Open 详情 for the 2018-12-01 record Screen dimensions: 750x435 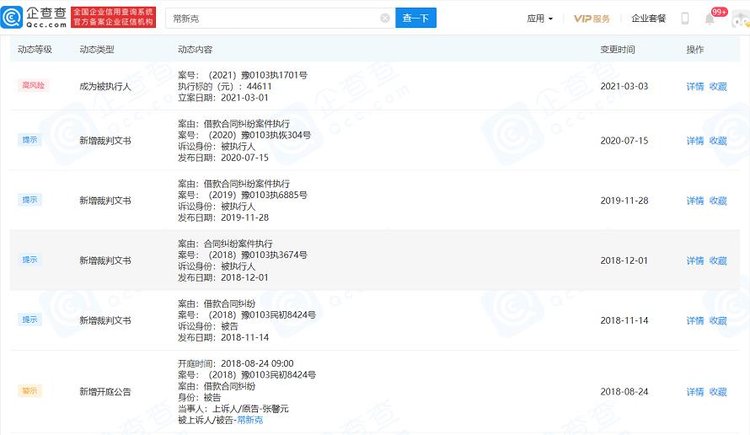pos(695,260)
